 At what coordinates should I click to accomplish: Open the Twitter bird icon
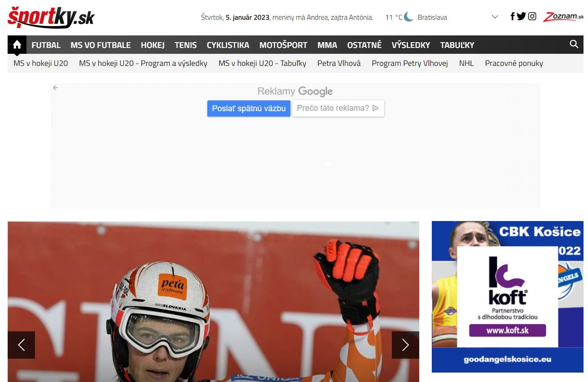(521, 17)
